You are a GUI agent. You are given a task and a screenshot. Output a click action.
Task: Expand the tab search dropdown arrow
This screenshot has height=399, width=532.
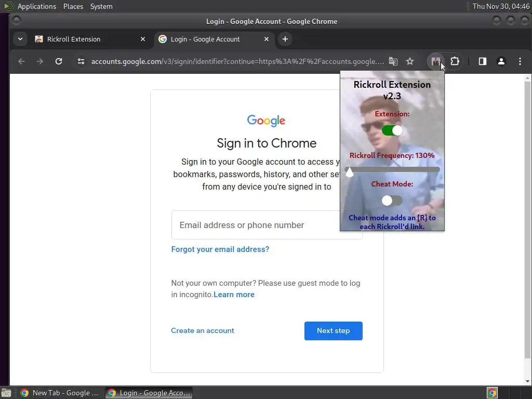tap(20, 39)
